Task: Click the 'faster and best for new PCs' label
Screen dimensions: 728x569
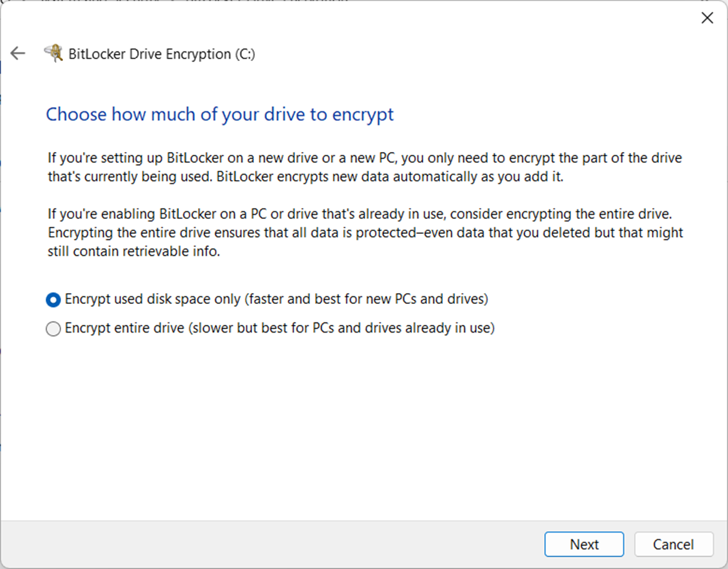Action: [366, 299]
